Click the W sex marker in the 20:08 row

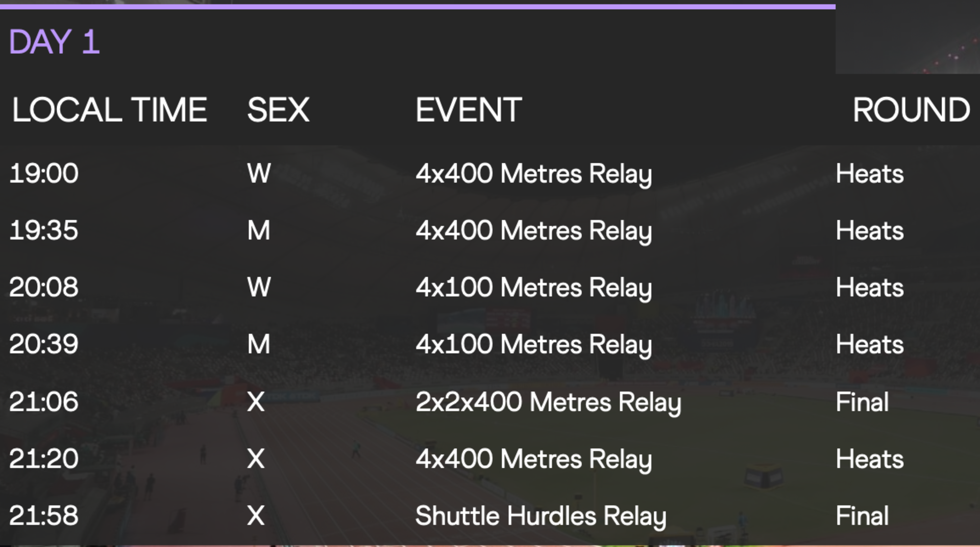click(x=259, y=287)
